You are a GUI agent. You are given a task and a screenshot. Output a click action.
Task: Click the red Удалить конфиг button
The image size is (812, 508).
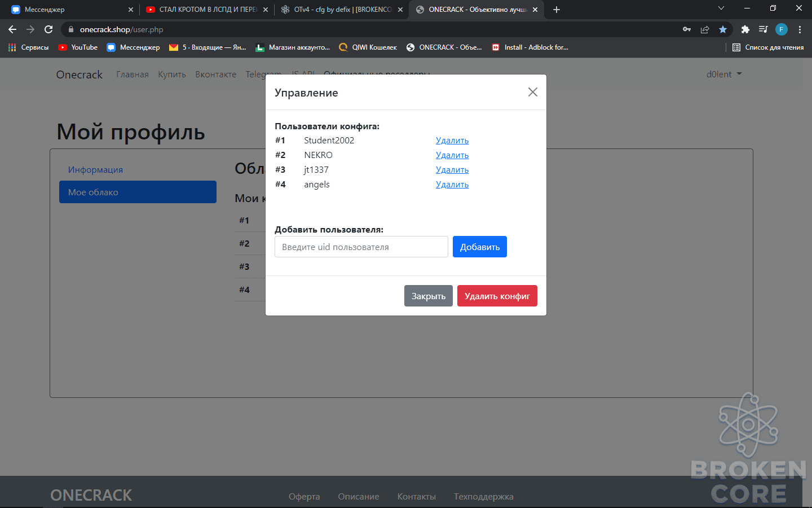point(497,296)
